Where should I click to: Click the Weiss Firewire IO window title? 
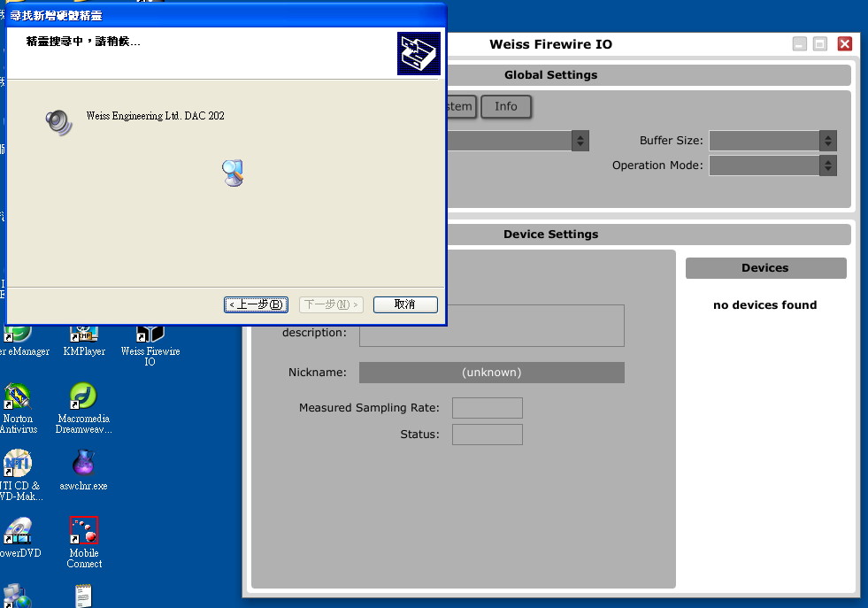pos(551,44)
